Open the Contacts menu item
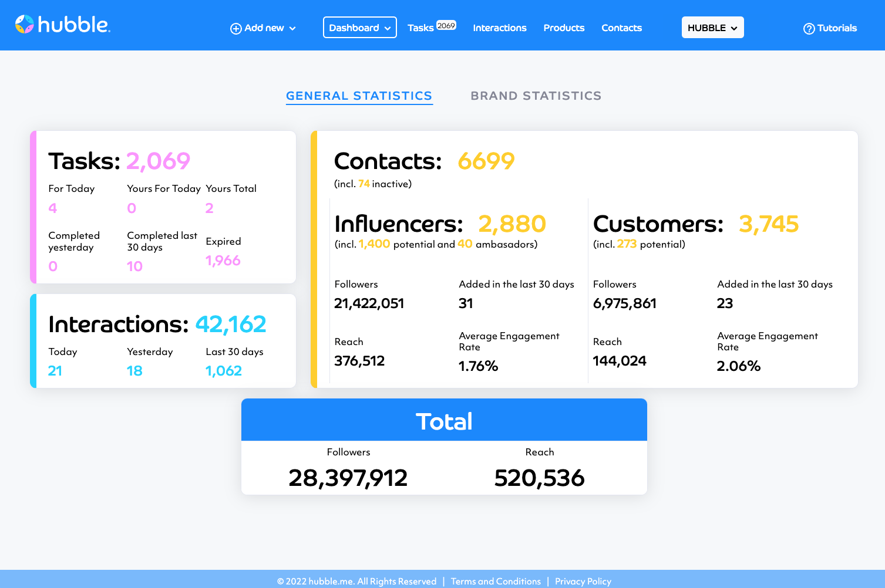 point(621,28)
